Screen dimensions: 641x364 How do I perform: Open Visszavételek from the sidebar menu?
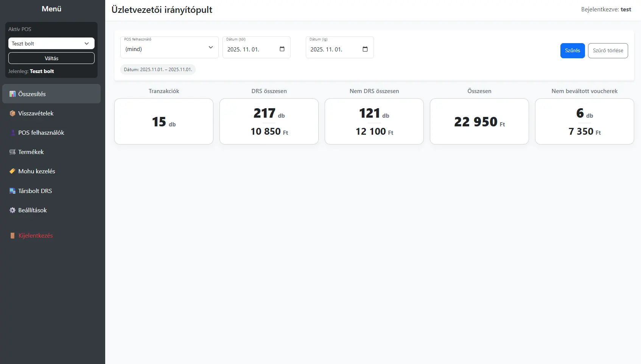click(x=36, y=113)
